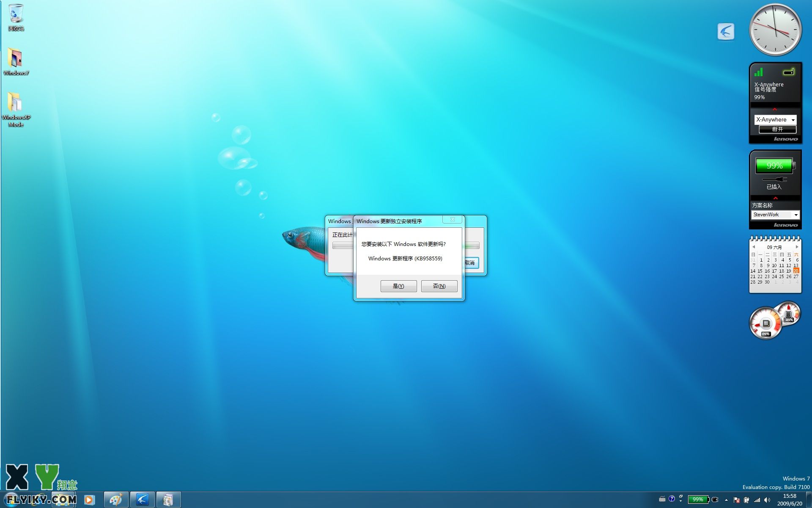This screenshot has width=812, height=508.
Task: Click the blue bird gadget icon near clock
Action: click(x=726, y=31)
